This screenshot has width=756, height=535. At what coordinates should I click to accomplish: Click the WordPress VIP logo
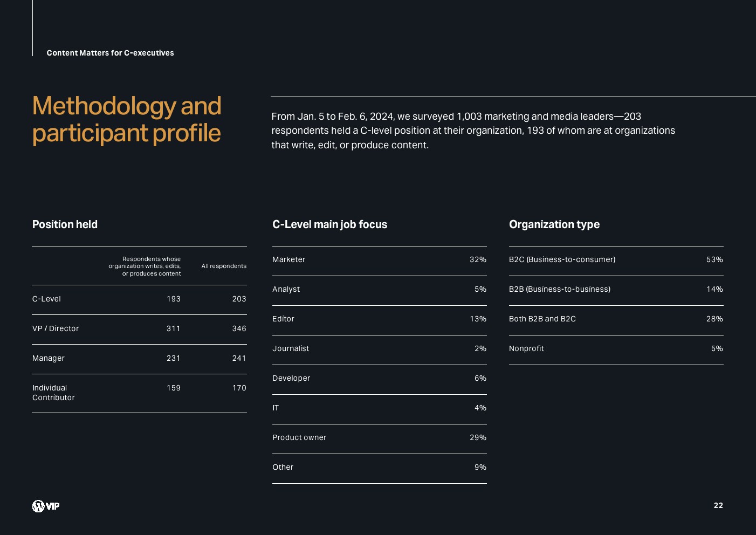tap(46, 506)
